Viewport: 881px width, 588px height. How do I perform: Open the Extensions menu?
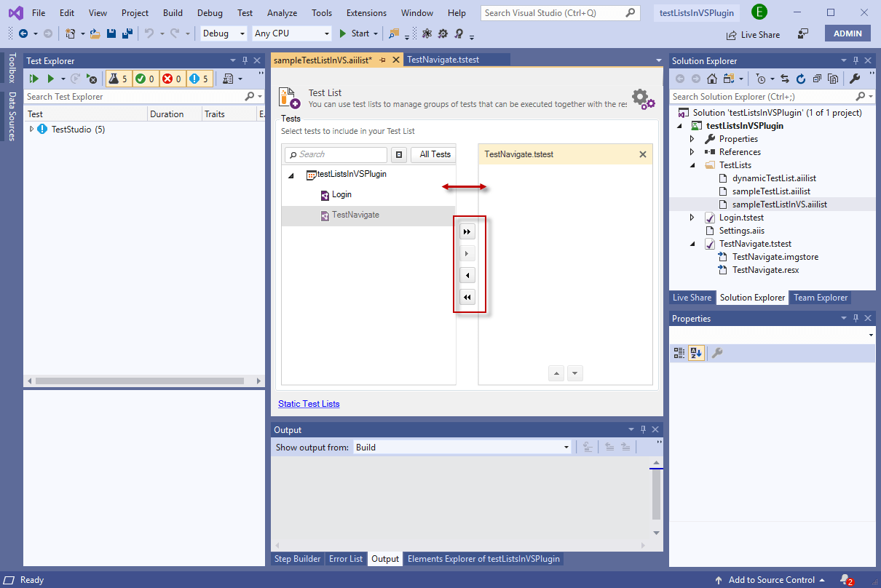tap(366, 12)
